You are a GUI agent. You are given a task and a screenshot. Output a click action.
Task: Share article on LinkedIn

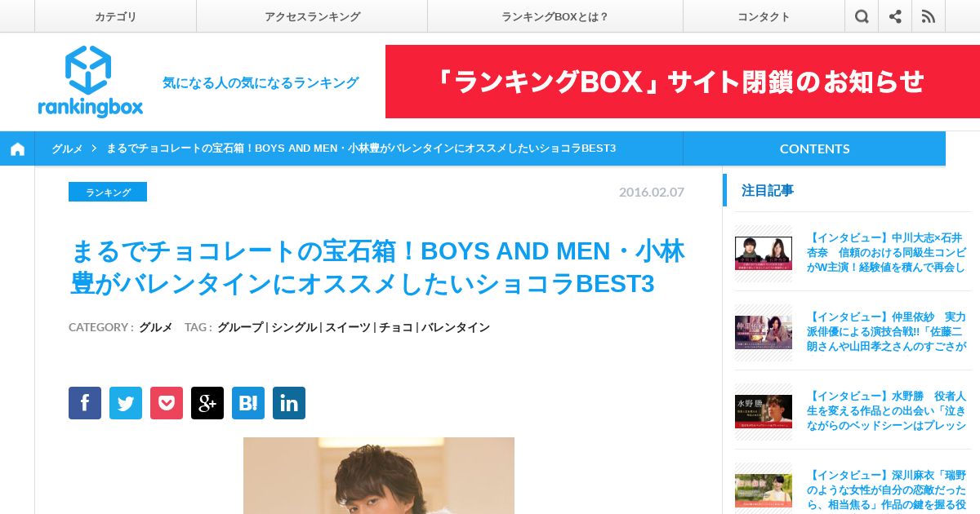[289, 403]
